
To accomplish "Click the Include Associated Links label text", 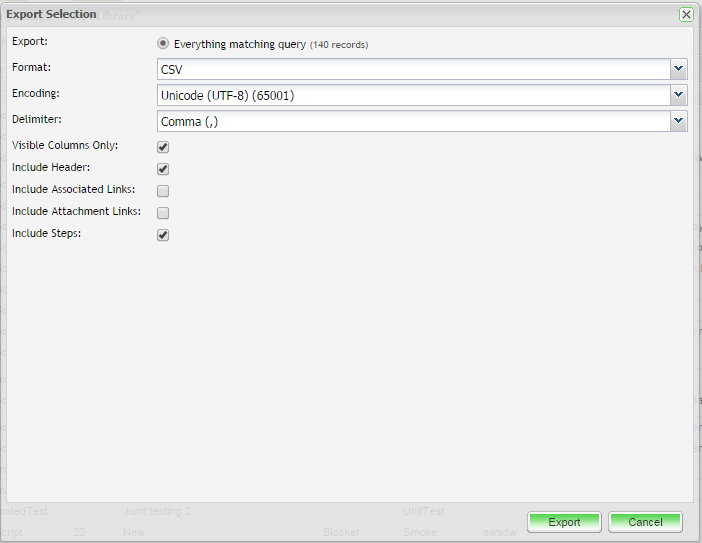I will click(73, 189).
